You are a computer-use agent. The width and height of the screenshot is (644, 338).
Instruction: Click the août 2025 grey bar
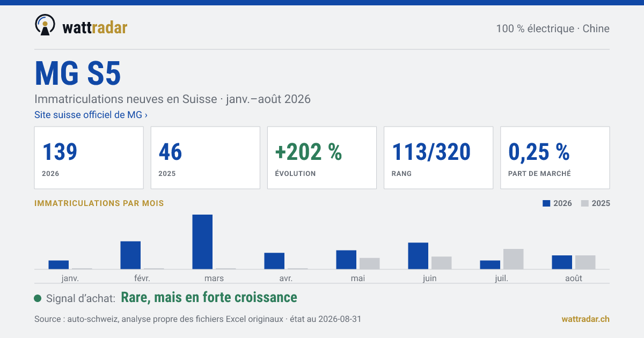coord(586,262)
